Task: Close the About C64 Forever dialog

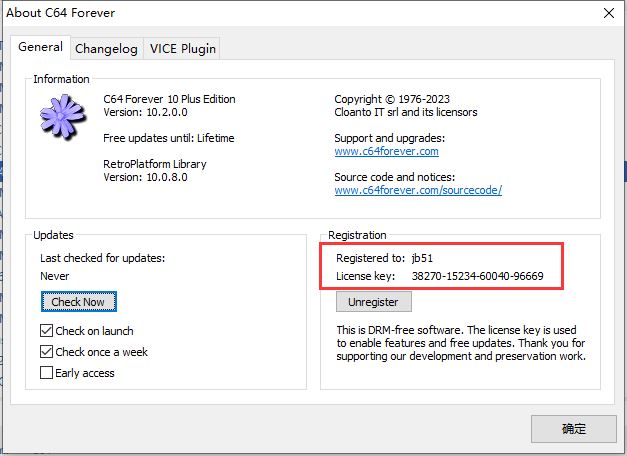Action: tap(609, 13)
